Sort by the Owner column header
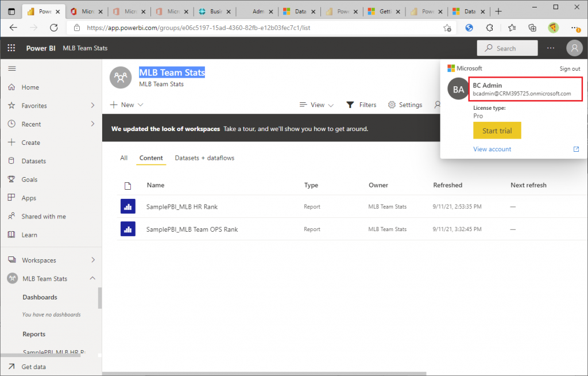 pyautogui.click(x=378, y=185)
